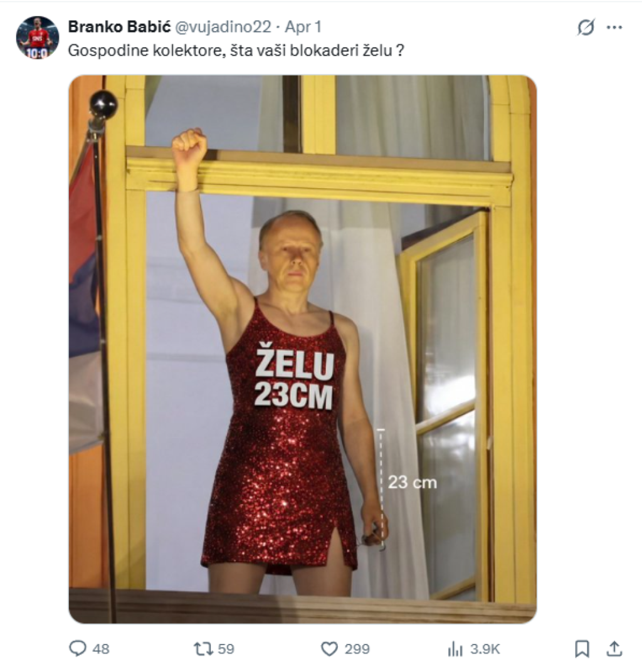Click the reply speech bubble icon
The height and width of the screenshot is (672, 642).
point(77,649)
